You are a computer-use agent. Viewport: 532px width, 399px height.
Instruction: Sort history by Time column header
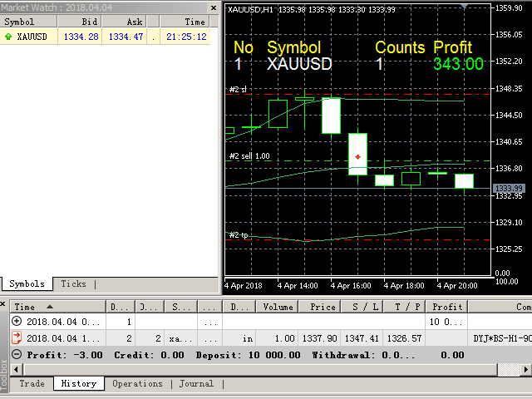click(x=58, y=307)
